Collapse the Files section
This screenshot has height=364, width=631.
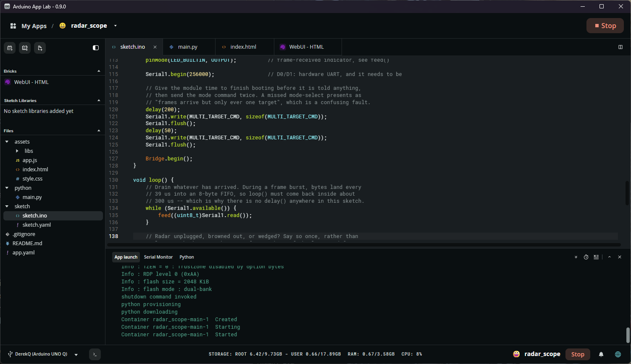[99, 131]
